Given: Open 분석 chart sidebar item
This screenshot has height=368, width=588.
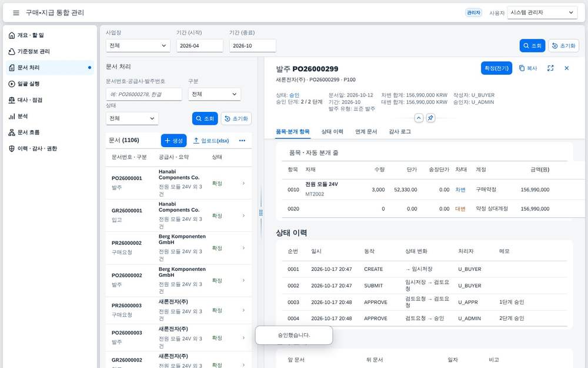Looking at the screenshot, I should [x=50, y=116].
